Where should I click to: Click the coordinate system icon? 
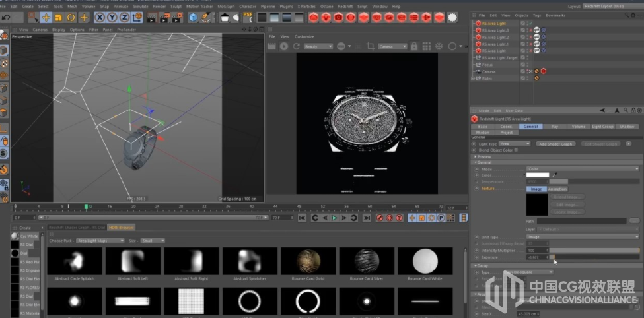137,17
